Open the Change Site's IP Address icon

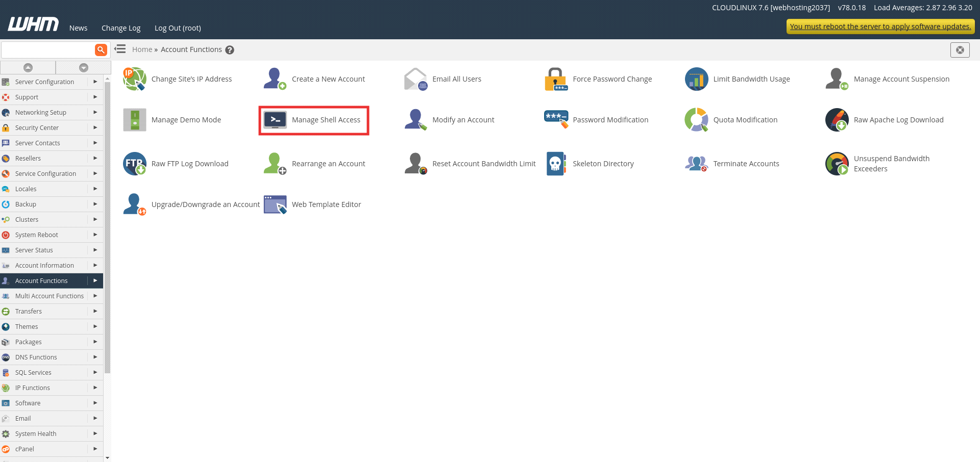point(135,79)
